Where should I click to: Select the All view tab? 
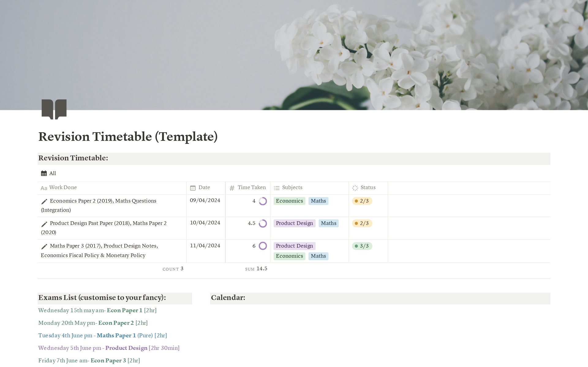click(x=52, y=173)
